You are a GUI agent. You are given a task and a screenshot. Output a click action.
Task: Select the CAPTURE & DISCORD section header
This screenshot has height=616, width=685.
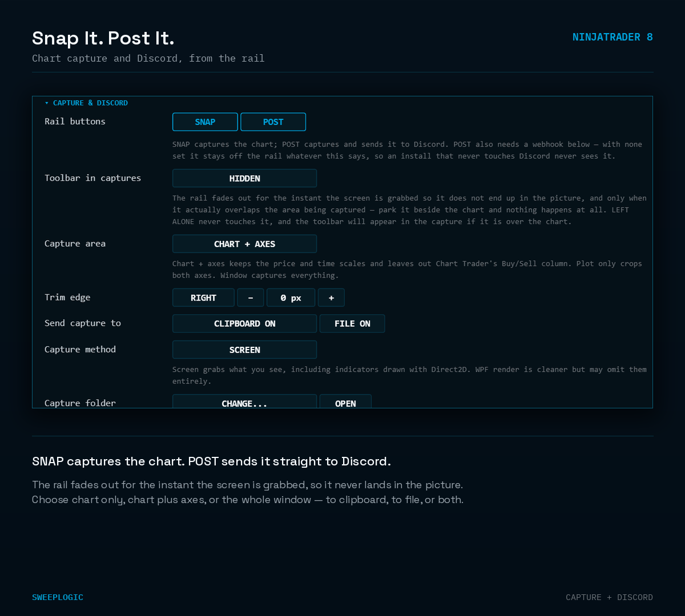pyautogui.click(x=90, y=103)
